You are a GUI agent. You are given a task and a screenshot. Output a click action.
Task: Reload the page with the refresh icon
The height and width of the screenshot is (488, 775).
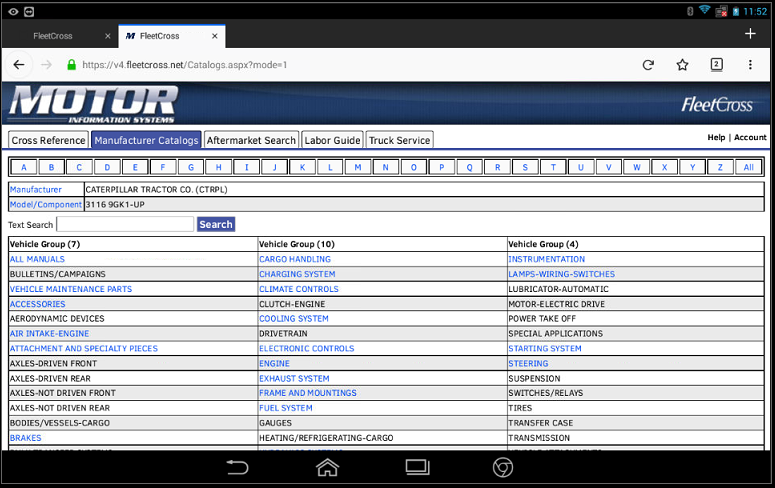tap(648, 65)
